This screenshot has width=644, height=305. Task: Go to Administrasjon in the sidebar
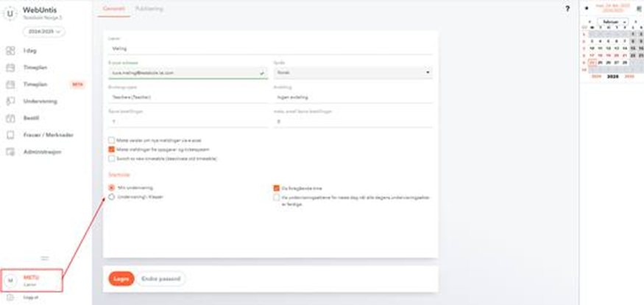pyautogui.click(x=10, y=152)
